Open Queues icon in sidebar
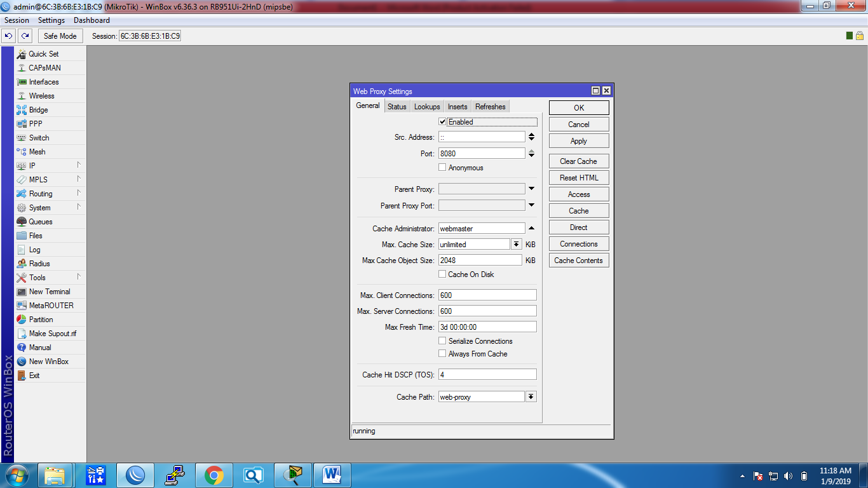The image size is (868, 488). [x=22, y=222]
